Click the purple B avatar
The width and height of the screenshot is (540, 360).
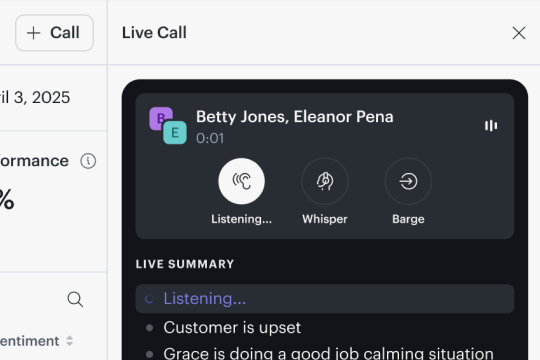pos(160,118)
